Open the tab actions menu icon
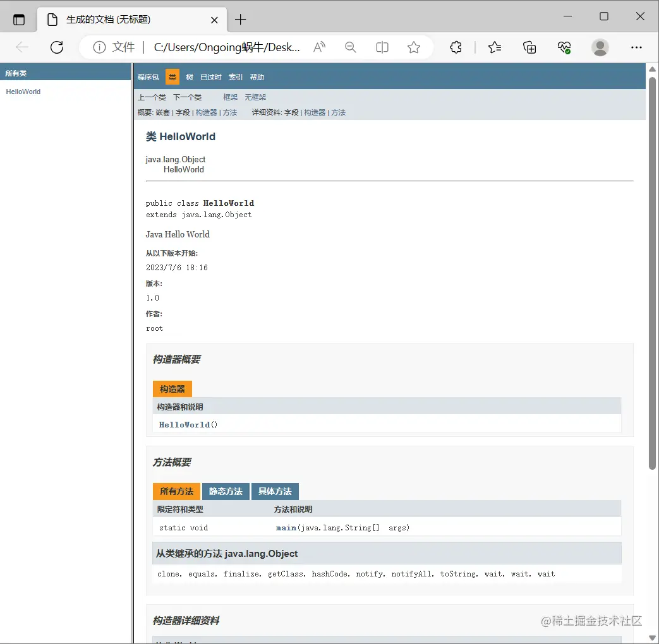Screen dimensions: 659x644 [19, 20]
